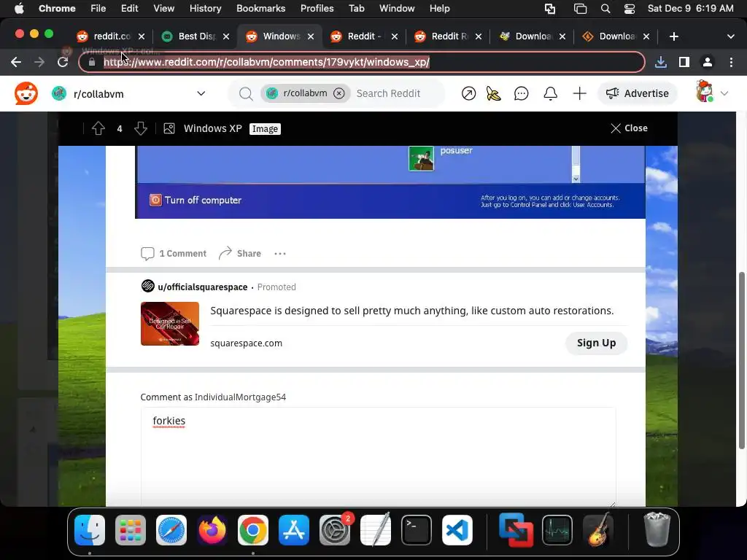747x560 pixels.
Task: Open Launchpad from the Dock
Action: 131,530
